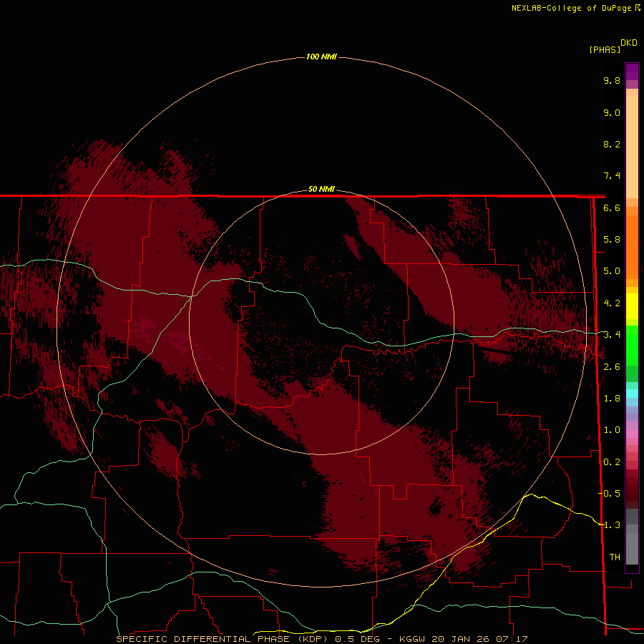Click the 5.8 legend value

pyautogui.click(x=612, y=240)
